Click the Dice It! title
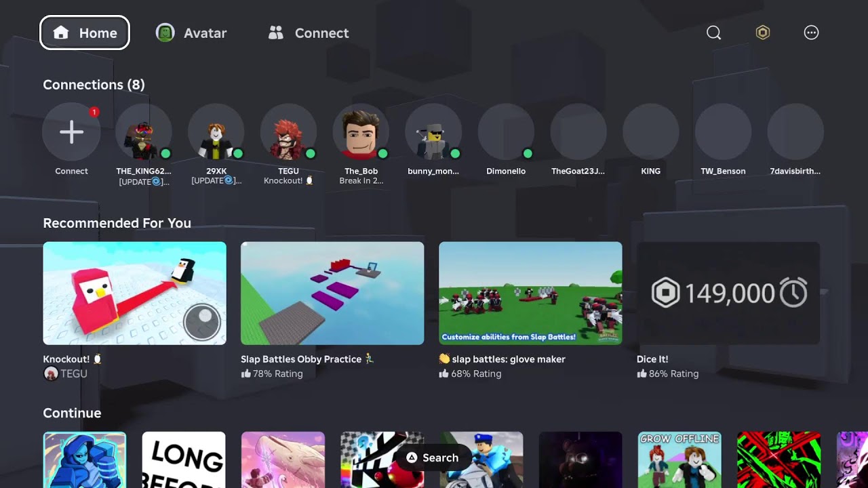Viewport: 868px width, 488px height. [x=652, y=359]
